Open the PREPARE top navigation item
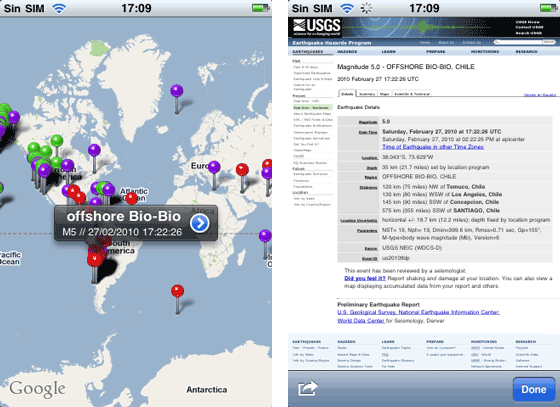 (x=436, y=52)
